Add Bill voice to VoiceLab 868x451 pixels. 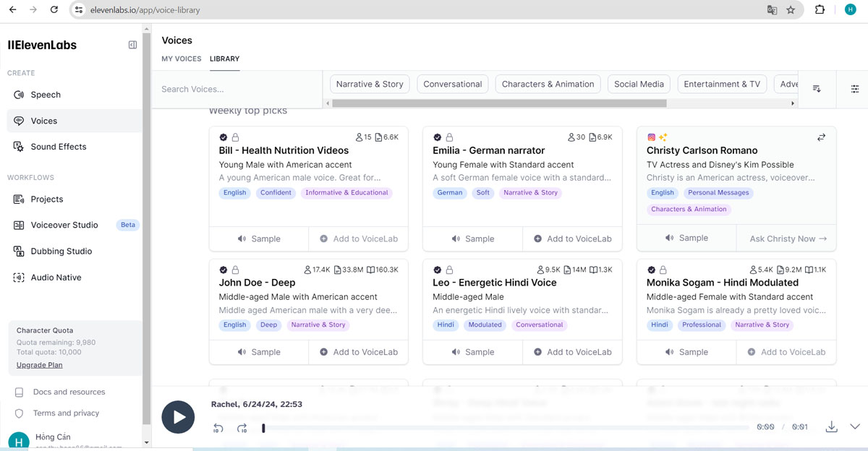359,239
